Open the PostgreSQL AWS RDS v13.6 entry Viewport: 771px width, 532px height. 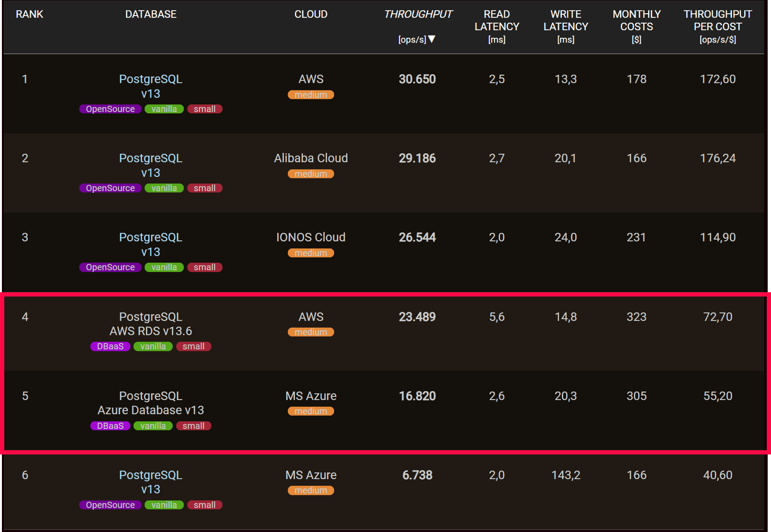tap(151, 324)
